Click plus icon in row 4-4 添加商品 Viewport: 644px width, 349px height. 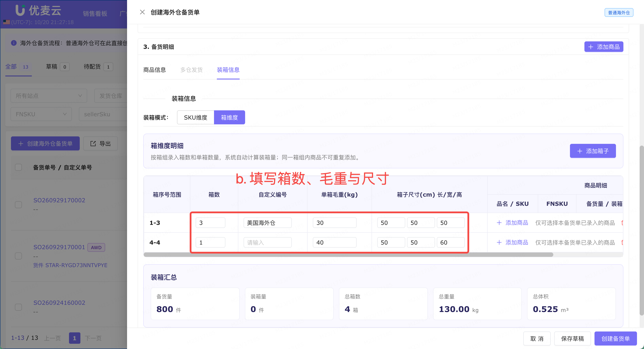(499, 242)
